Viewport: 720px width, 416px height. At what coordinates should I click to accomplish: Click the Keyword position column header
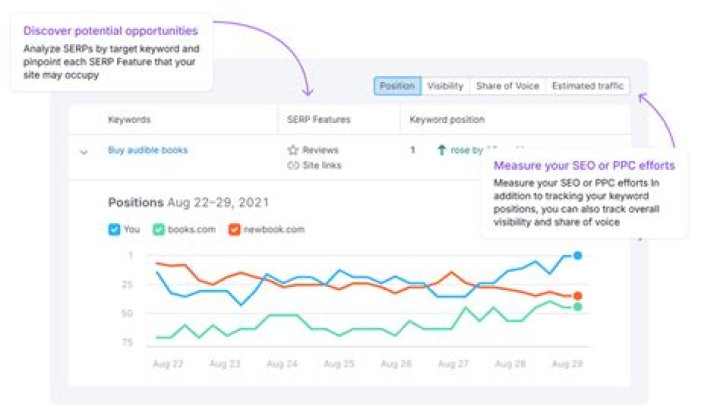447,120
